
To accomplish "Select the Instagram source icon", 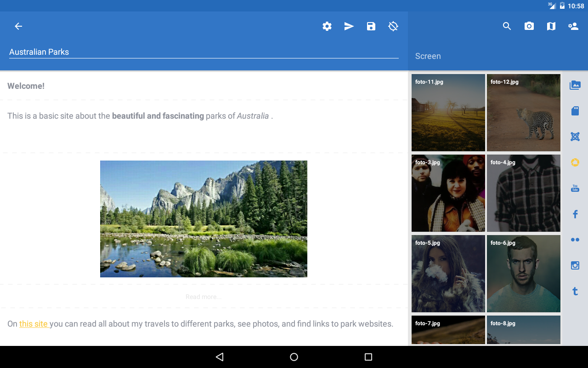I will (x=575, y=265).
